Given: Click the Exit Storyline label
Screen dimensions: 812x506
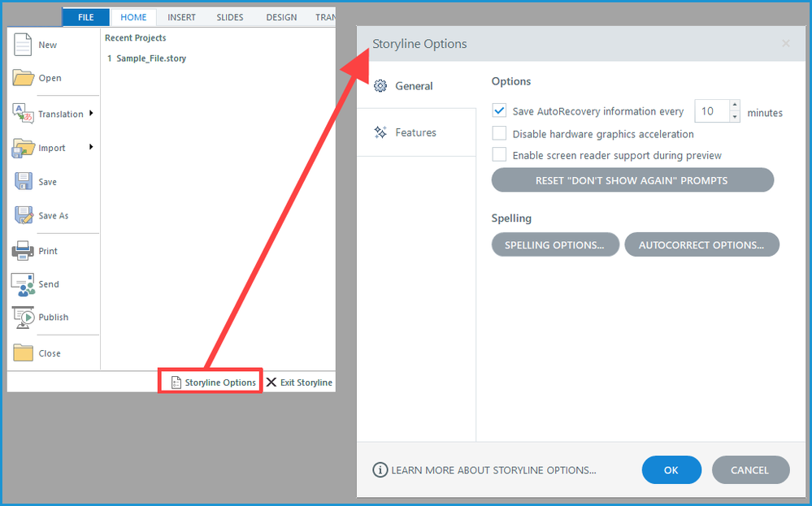Looking at the screenshot, I should (x=306, y=383).
